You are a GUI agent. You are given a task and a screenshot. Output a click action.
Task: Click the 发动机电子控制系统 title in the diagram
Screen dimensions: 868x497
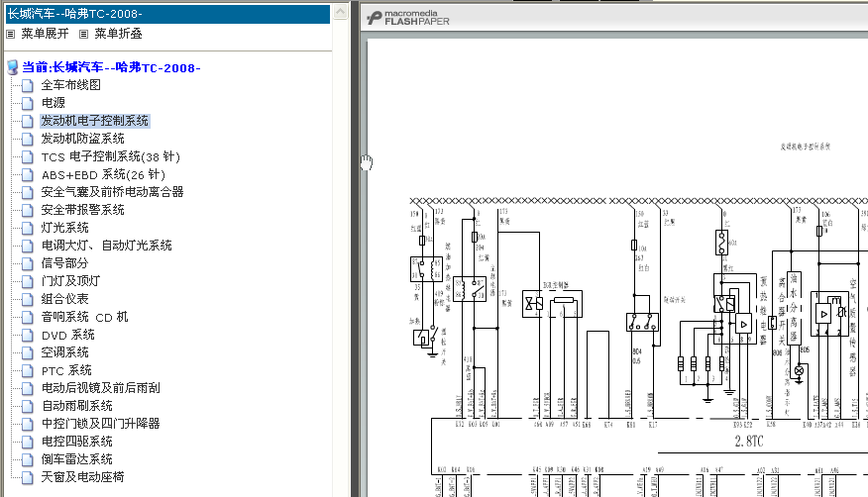coord(806,148)
